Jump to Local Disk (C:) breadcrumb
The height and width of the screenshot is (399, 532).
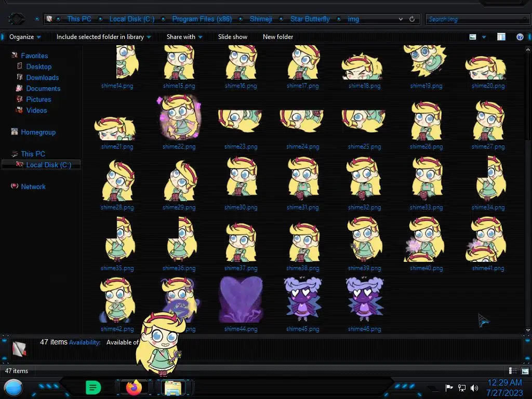click(131, 19)
